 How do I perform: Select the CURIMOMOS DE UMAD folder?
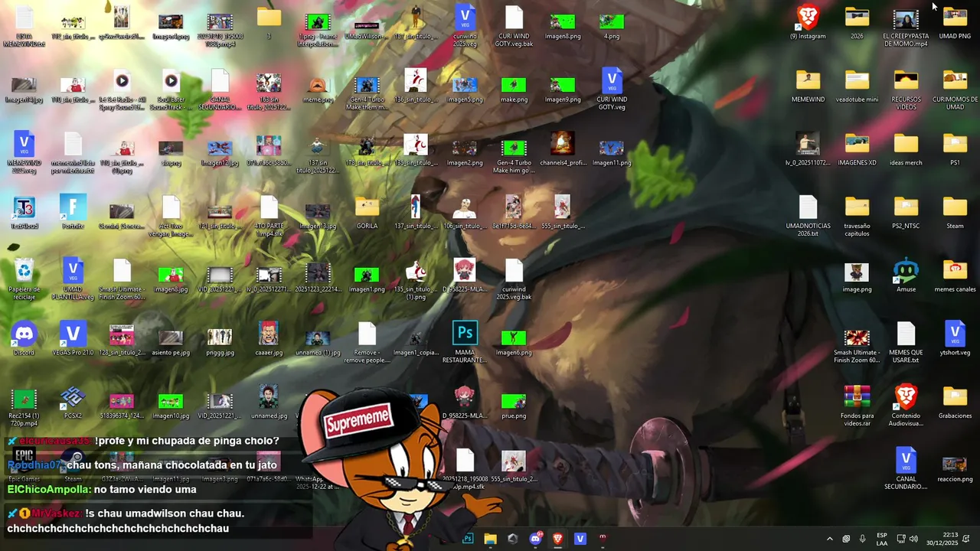point(955,90)
